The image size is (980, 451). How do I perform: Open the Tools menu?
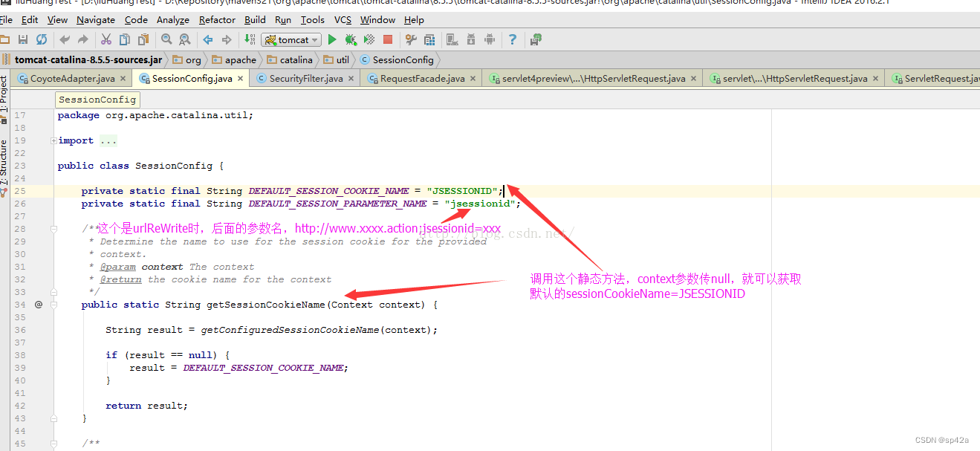pos(313,20)
